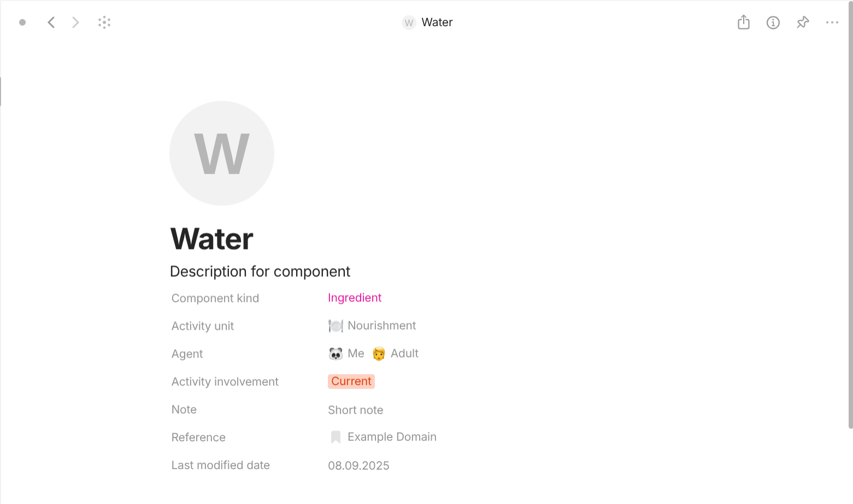Select the Ingredient tag value
The height and width of the screenshot is (504, 853).
pos(355,298)
